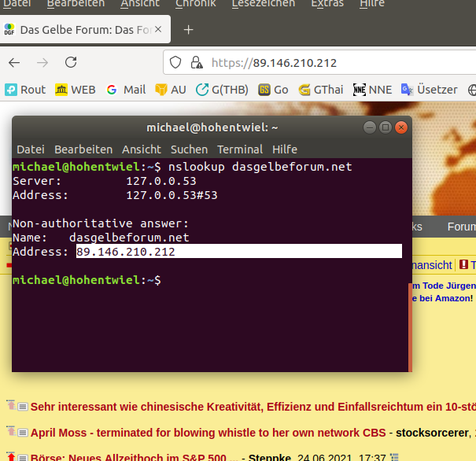Close the Das Gelbe Forum tab
The width and height of the screenshot is (476, 461).
click(x=157, y=31)
